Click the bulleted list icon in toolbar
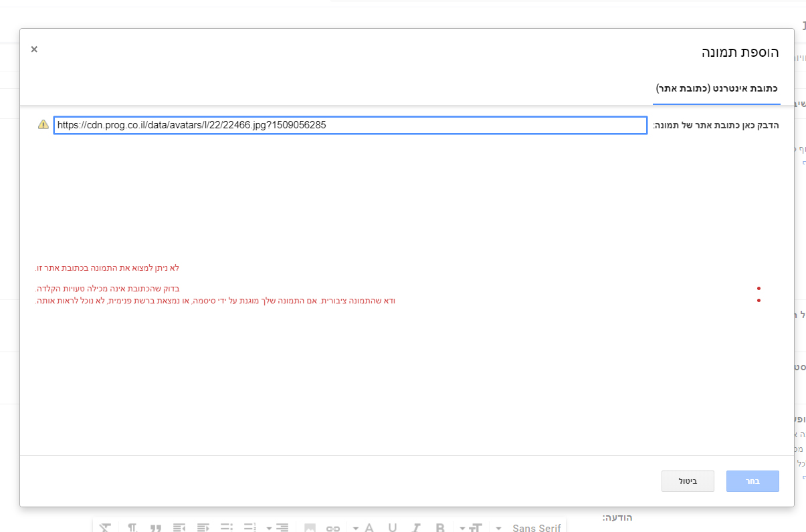The height and width of the screenshot is (532, 806). pyautogui.click(x=225, y=528)
